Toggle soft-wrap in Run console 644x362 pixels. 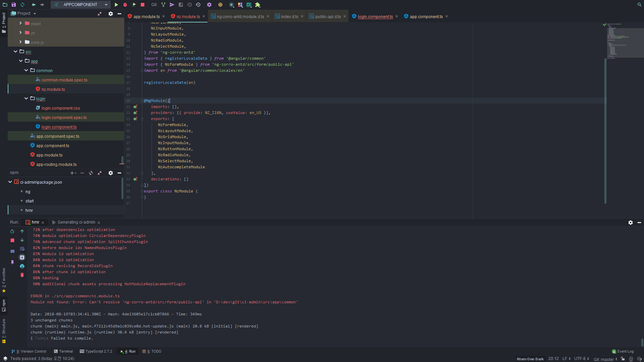(x=22, y=249)
